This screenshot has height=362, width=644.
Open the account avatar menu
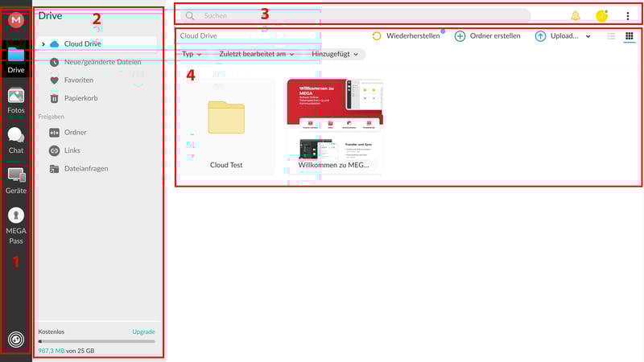coord(601,16)
